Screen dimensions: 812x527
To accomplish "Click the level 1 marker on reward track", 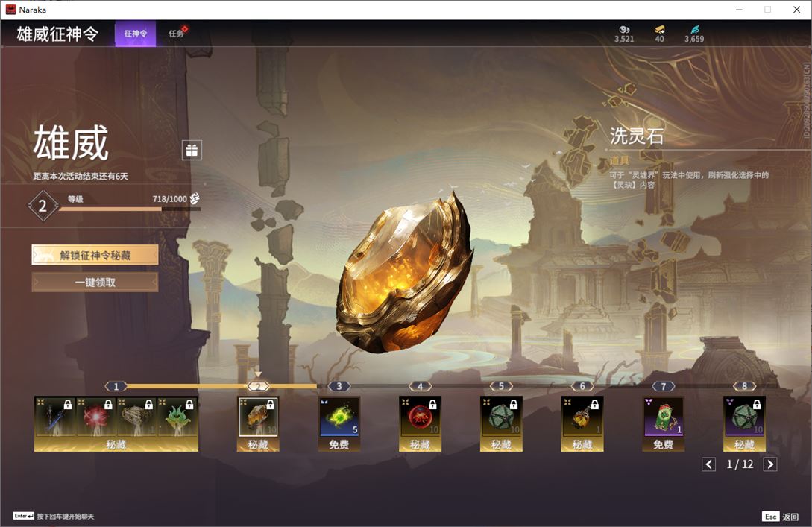I will 116,386.
